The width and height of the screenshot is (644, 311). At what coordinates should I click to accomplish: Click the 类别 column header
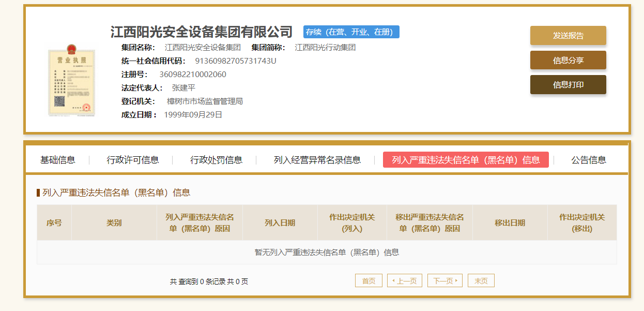coord(114,223)
